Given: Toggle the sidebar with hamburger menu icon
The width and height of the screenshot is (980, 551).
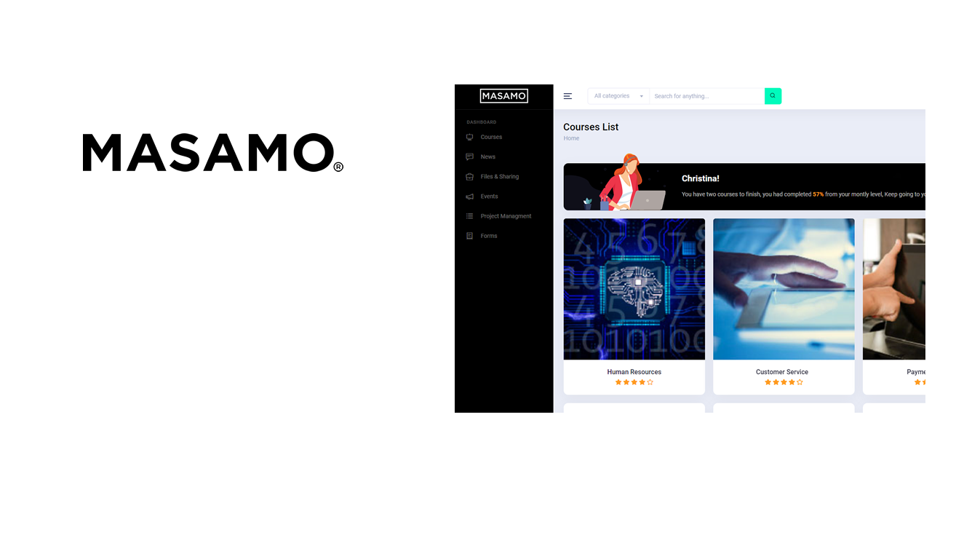Looking at the screenshot, I should click(567, 96).
